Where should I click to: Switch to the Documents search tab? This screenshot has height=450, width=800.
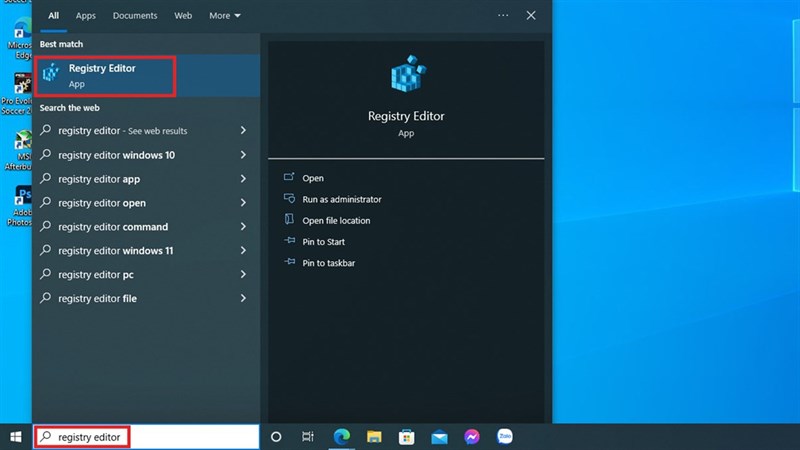tap(135, 16)
